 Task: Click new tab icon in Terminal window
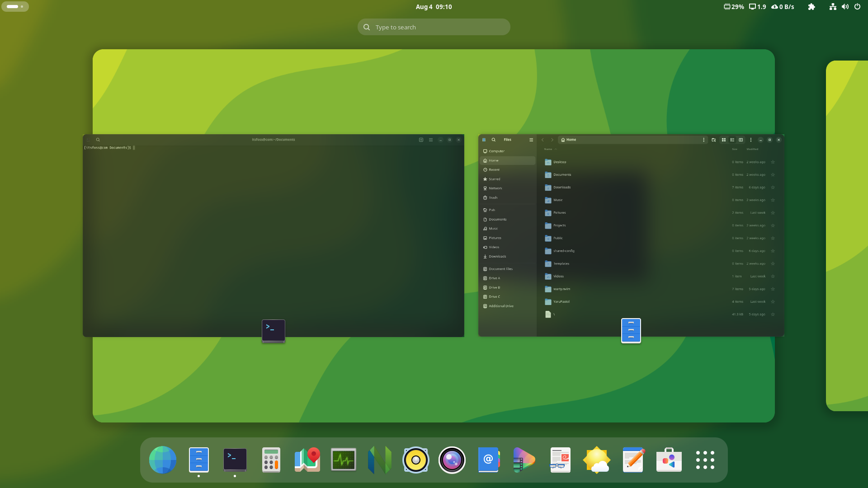click(x=421, y=140)
